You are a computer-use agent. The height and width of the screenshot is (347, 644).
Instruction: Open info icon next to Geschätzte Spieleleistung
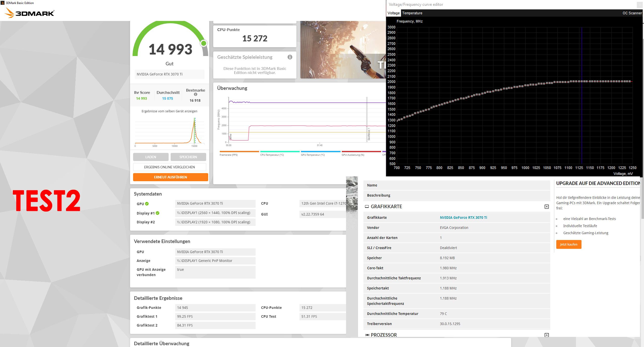[x=290, y=57]
